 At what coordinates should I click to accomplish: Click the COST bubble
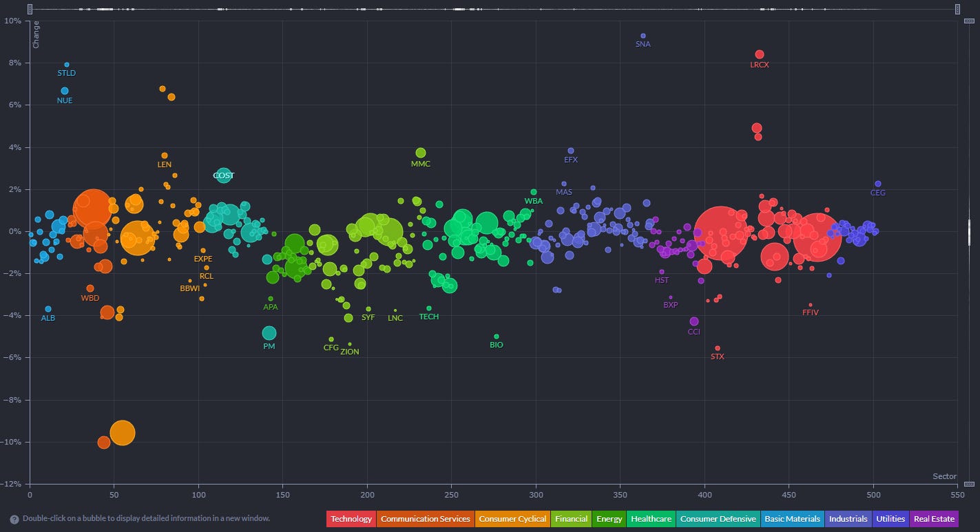pos(223,175)
